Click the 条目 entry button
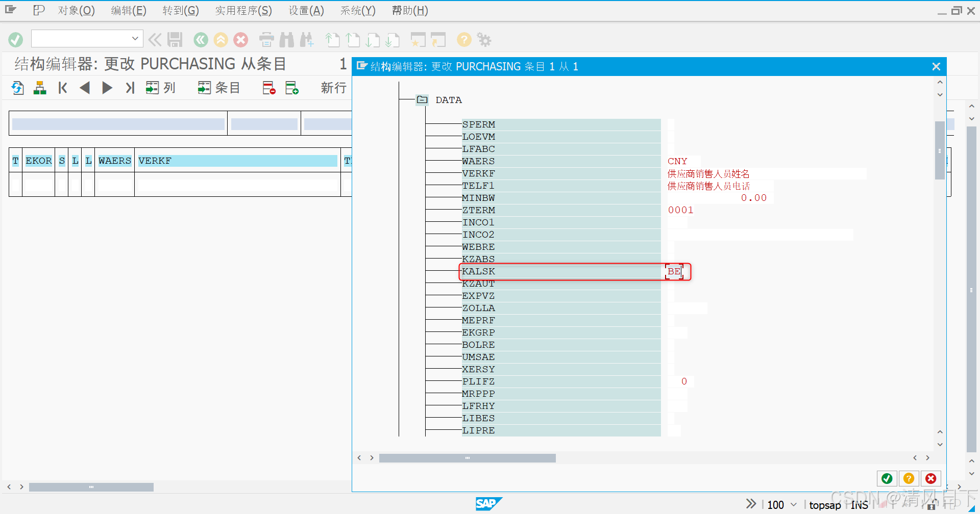 pos(219,88)
